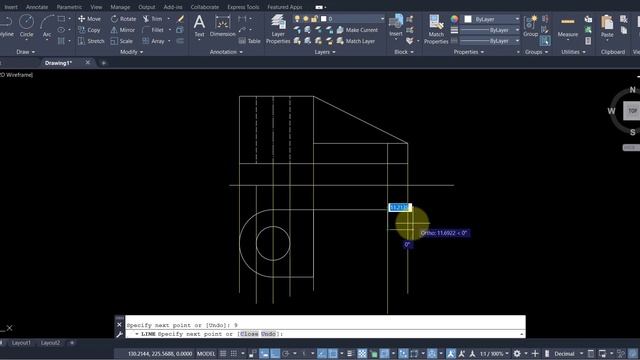
Task: Click the lightbulb layer on/off icon
Action: [297, 19]
